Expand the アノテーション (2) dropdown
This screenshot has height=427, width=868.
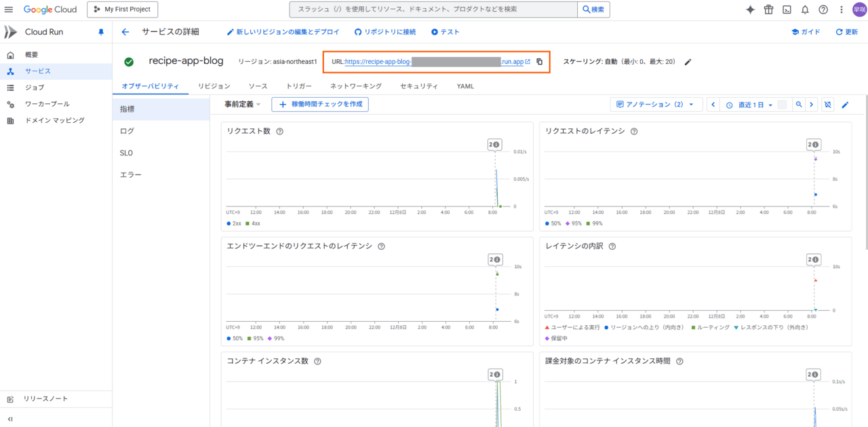coord(656,105)
